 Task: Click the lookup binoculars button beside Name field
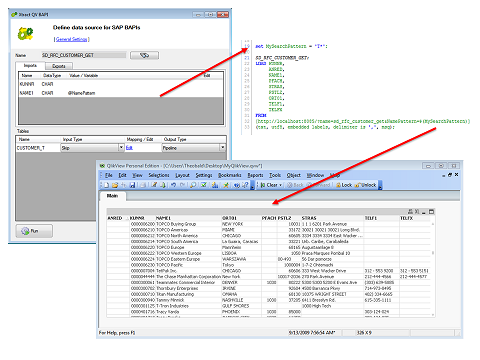tap(144, 55)
